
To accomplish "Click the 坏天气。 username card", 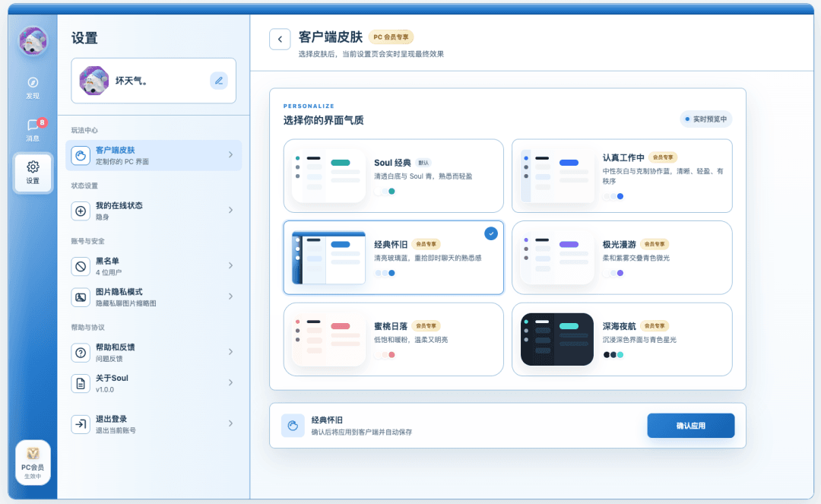I will (x=154, y=81).
